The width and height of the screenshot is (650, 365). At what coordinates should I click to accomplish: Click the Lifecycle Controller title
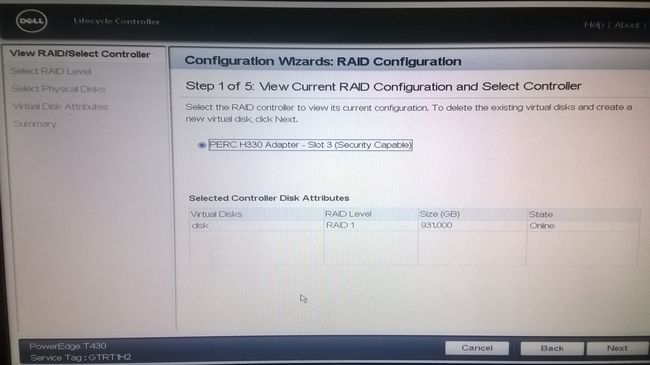[x=116, y=22]
